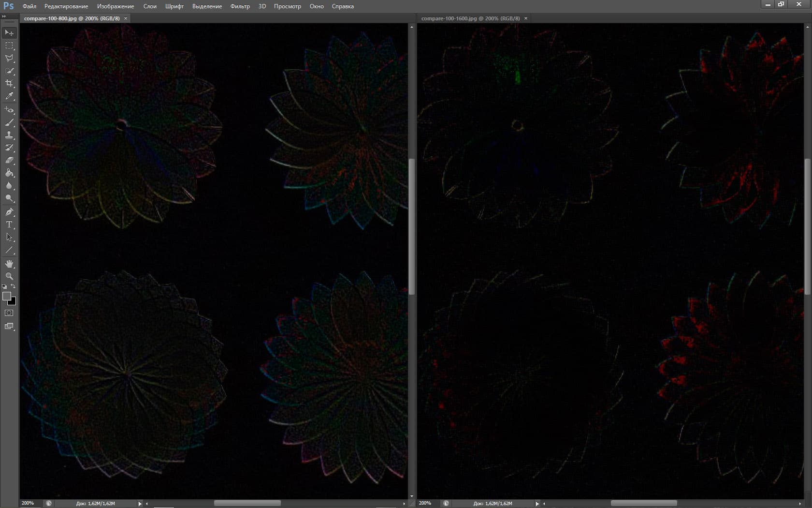Open the Справка menu
This screenshot has height=508, width=812.
click(343, 6)
